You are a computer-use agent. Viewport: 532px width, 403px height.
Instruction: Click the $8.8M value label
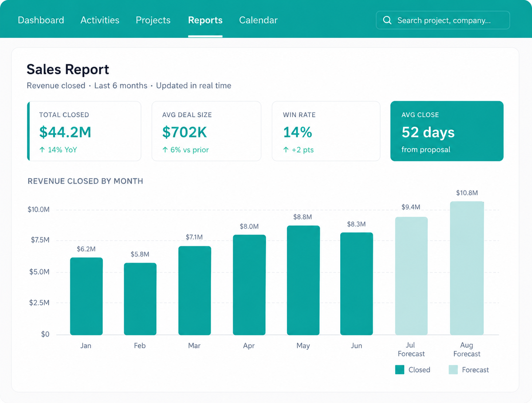click(x=303, y=217)
